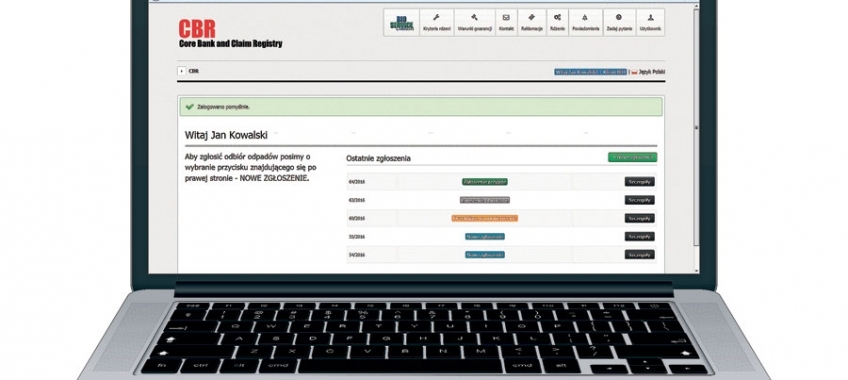Click the green checkmark in login alert
848x380 pixels.
click(x=189, y=107)
